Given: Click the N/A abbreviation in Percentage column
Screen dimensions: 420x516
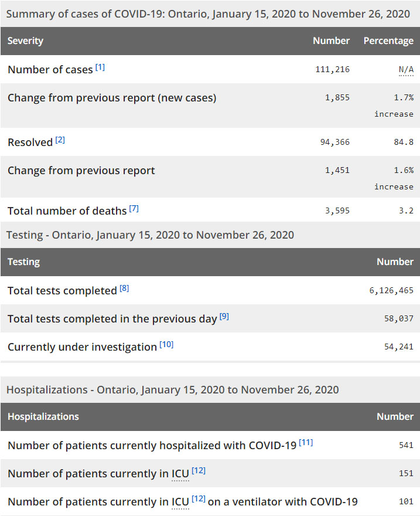Looking at the screenshot, I should pyautogui.click(x=406, y=70).
